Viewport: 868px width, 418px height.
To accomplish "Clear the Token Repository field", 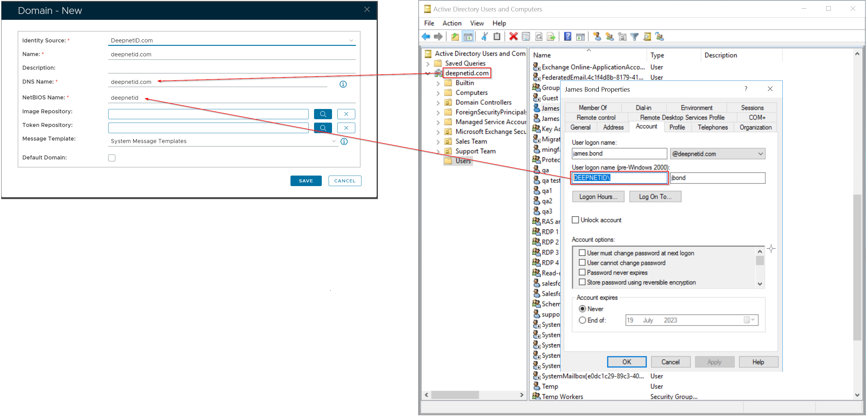I will 346,128.
